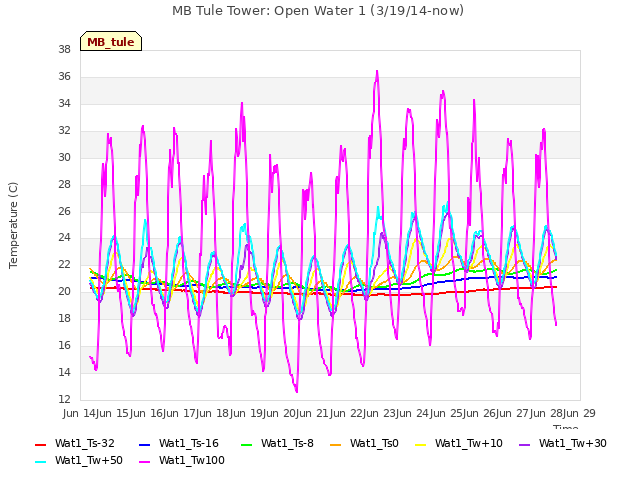This screenshot has width=640, height=480.
Task: Click the cyan Wat1_Tw+50 legend swatch
Action: coord(41,462)
